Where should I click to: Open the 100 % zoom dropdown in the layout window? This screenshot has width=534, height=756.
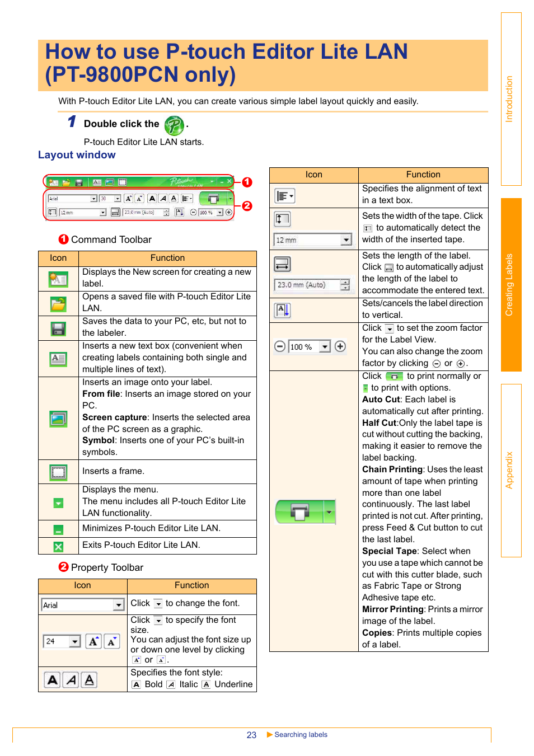(x=220, y=213)
